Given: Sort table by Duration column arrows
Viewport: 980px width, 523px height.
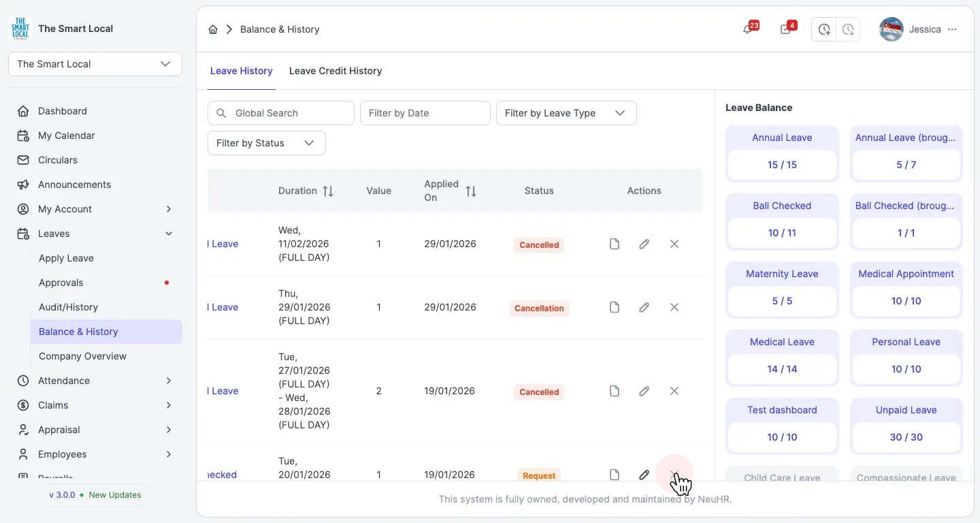Looking at the screenshot, I should point(328,191).
